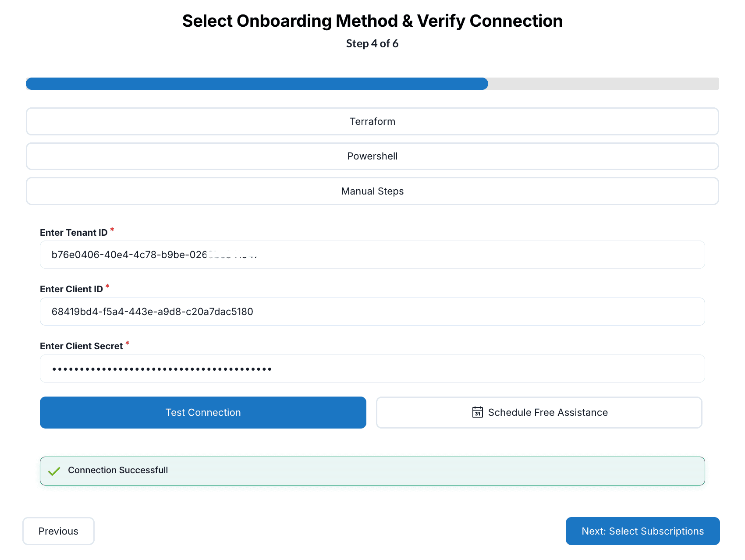Go back with the Previous button
This screenshot has height=560, width=745.
58,531
